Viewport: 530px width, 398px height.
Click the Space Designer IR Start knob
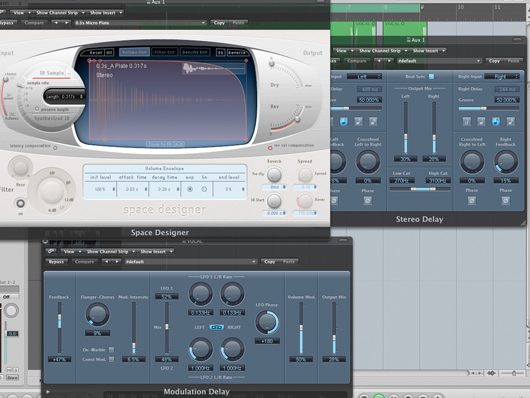coord(274,201)
